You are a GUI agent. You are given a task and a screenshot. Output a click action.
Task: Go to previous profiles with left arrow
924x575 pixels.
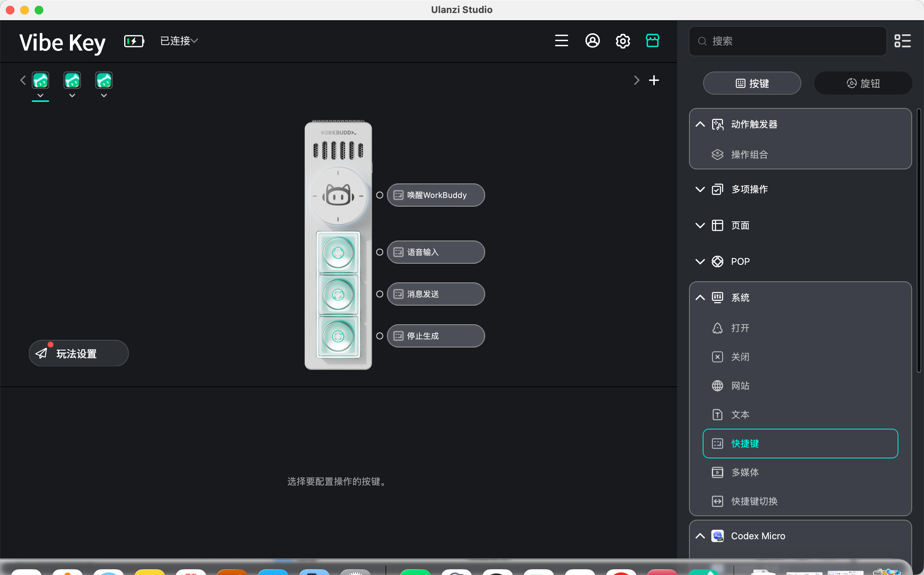[23, 80]
